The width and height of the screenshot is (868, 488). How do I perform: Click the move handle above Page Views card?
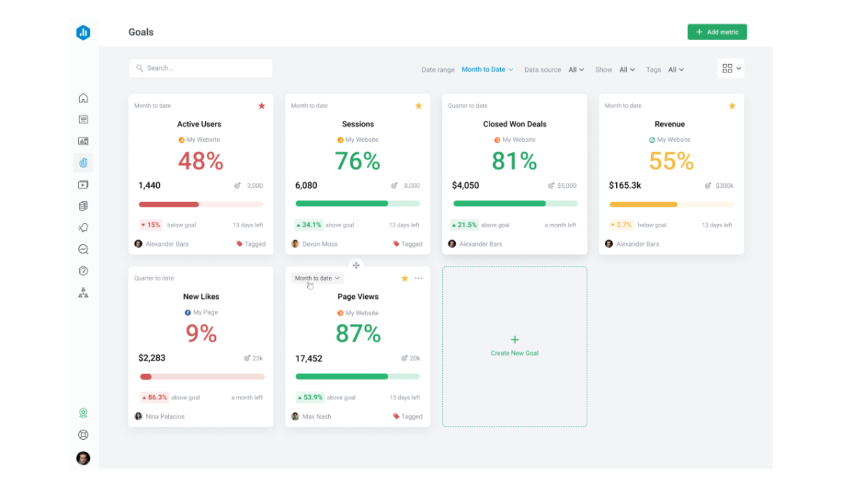(356, 265)
